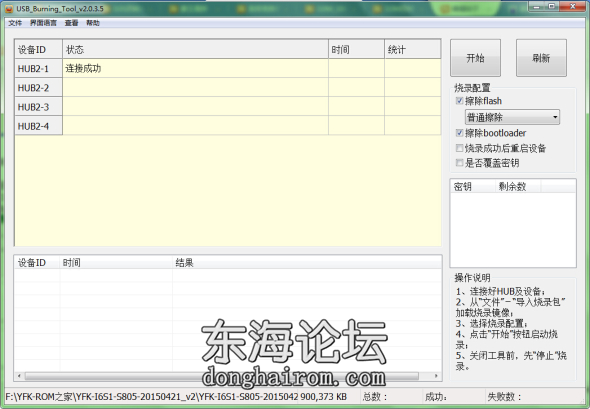The height and width of the screenshot is (409, 590).
Task: Toggle the 擦除flash checkbox
Action: 459,100
